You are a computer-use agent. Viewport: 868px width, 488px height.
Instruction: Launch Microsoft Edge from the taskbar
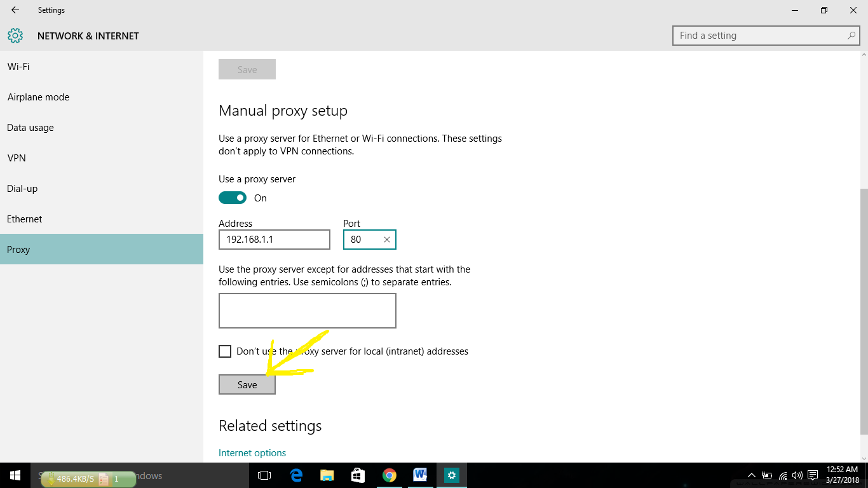click(x=295, y=475)
